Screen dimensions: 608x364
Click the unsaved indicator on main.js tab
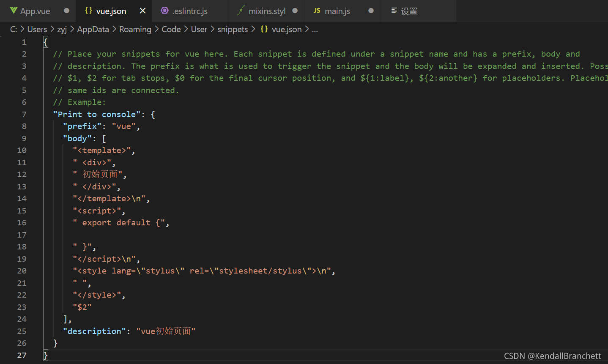(x=370, y=11)
